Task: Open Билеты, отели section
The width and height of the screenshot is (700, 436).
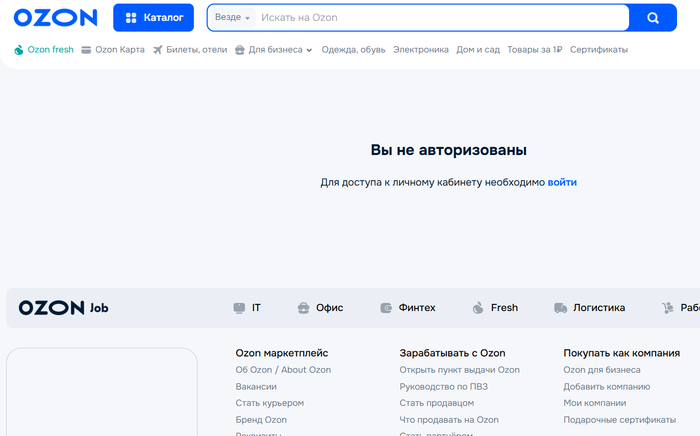Action: [x=189, y=50]
